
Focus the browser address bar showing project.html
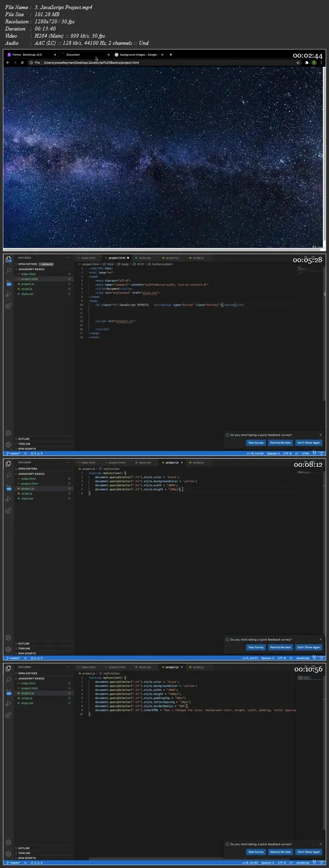click(x=164, y=62)
